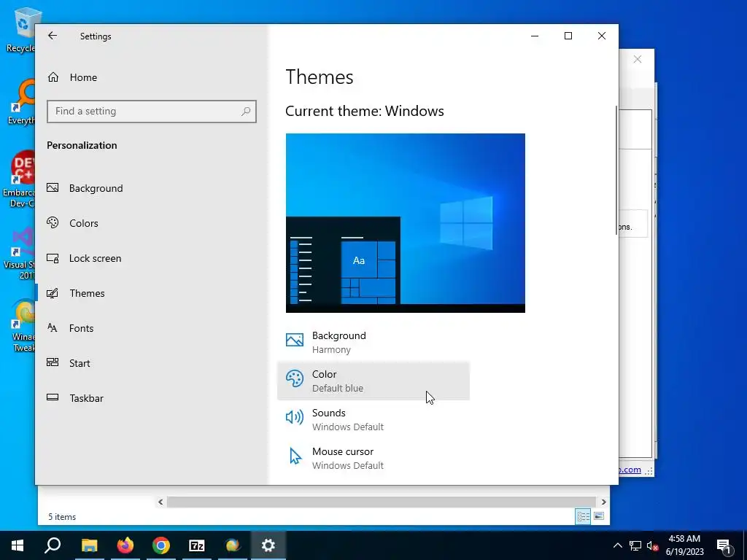Viewport: 747px width, 560px height.
Task: Click the Home house icon
Action: tap(53, 77)
